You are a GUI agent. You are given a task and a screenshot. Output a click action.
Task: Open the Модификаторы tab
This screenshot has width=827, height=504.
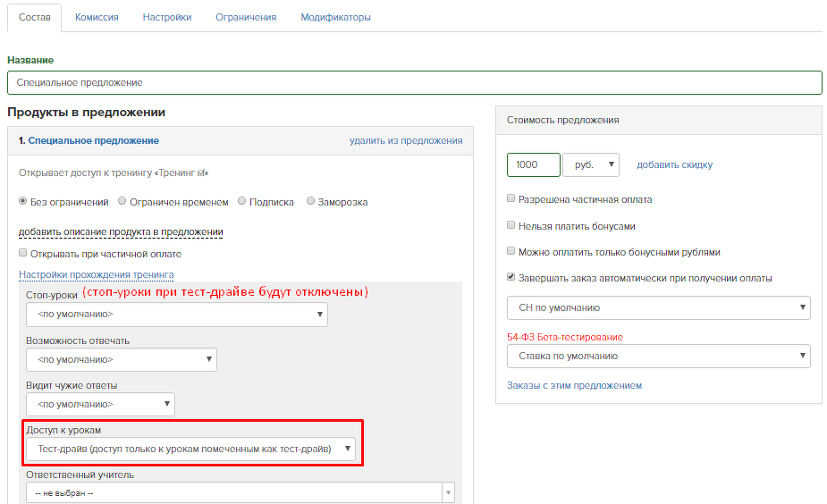pyautogui.click(x=335, y=17)
